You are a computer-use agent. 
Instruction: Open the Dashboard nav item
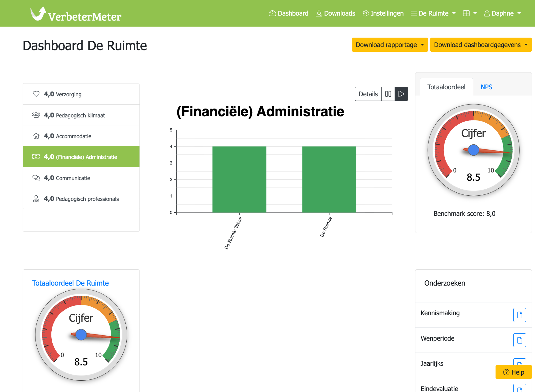pos(288,13)
